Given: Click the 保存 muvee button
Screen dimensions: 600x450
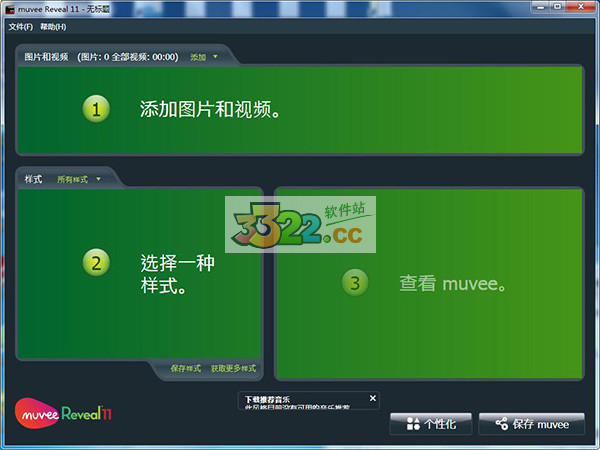Looking at the screenshot, I should (x=532, y=424).
